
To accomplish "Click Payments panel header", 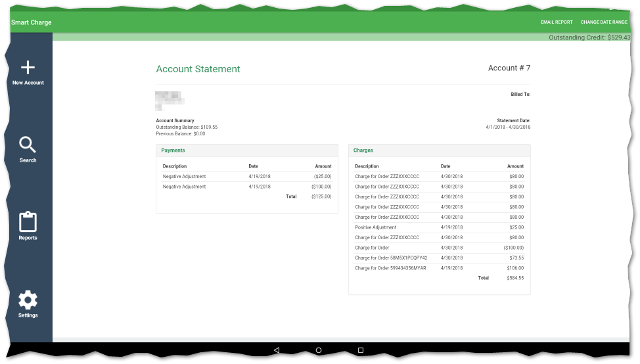I will click(247, 150).
